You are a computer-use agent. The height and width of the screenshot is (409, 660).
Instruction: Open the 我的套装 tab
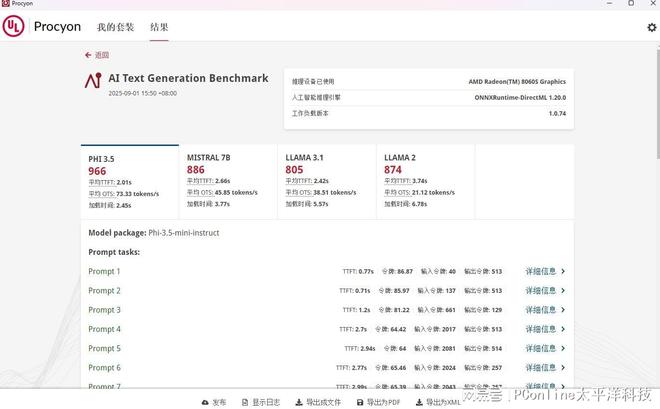coord(115,27)
